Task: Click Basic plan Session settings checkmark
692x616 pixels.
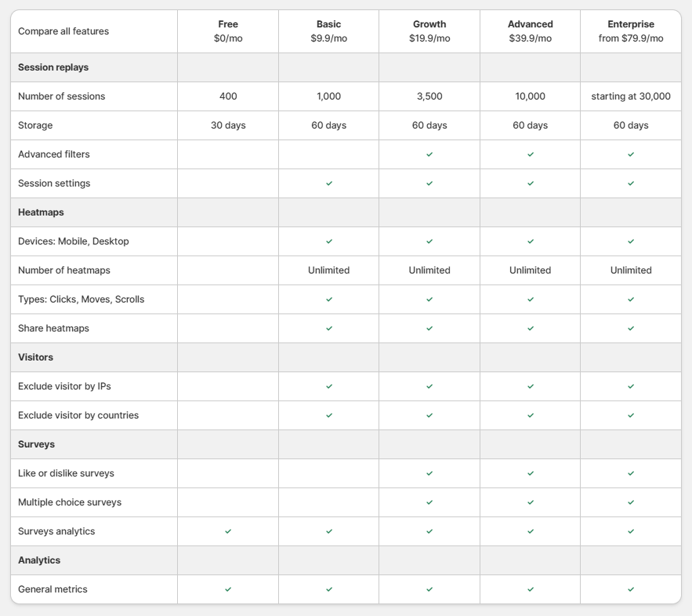Action: (x=329, y=183)
